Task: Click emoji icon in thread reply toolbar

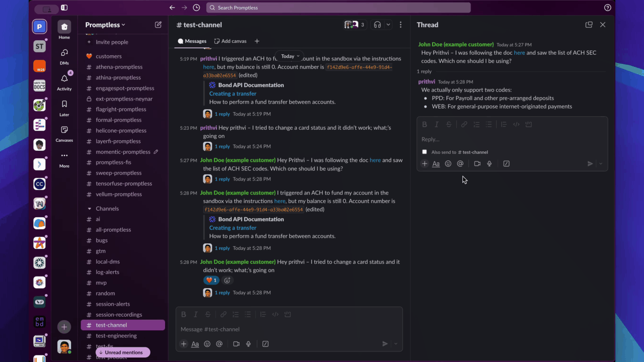Action: 448,163
